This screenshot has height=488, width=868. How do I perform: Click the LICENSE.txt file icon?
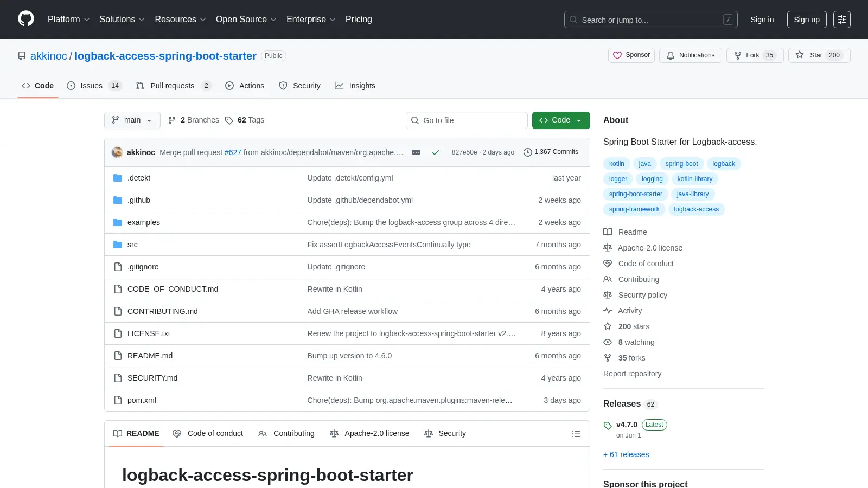pos(118,333)
